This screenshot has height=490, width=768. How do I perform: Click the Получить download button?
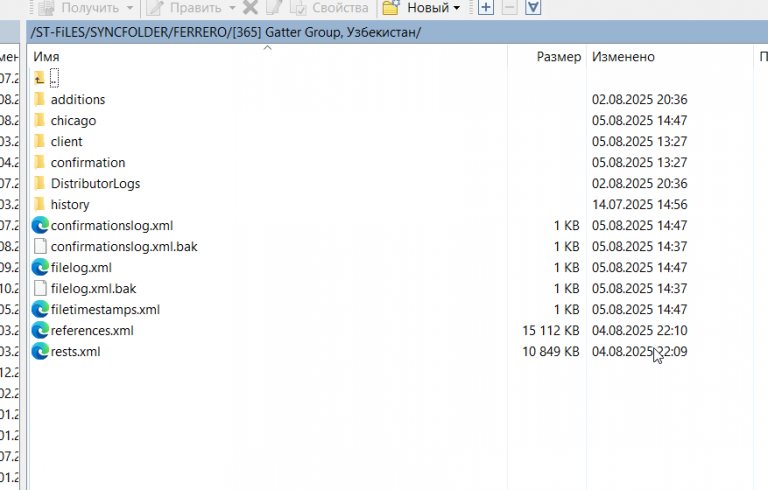coord(78,7)
